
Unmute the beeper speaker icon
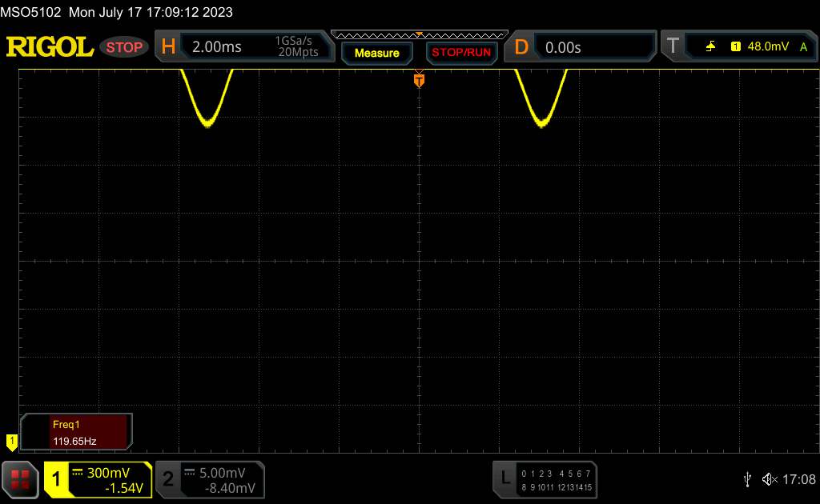click(769, 479)
